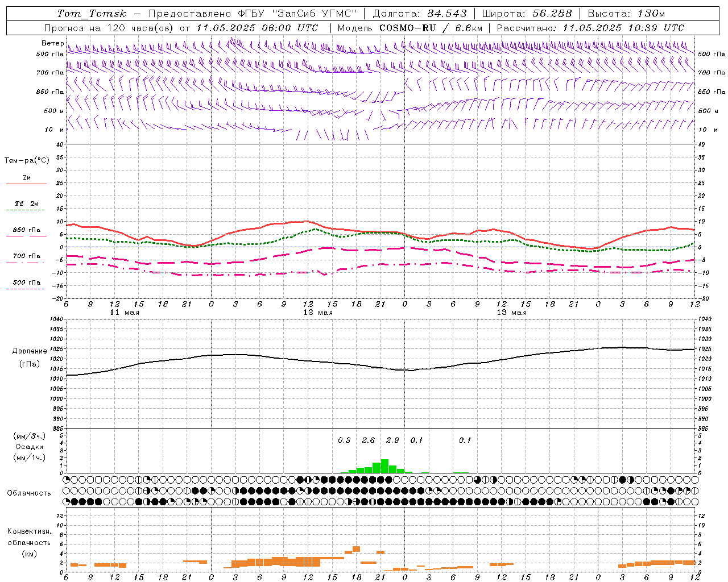The height and width of the screenshot is (582, 728).
Task: Click the "Tom_Tomsk" station title
Action: click(92, 14)
